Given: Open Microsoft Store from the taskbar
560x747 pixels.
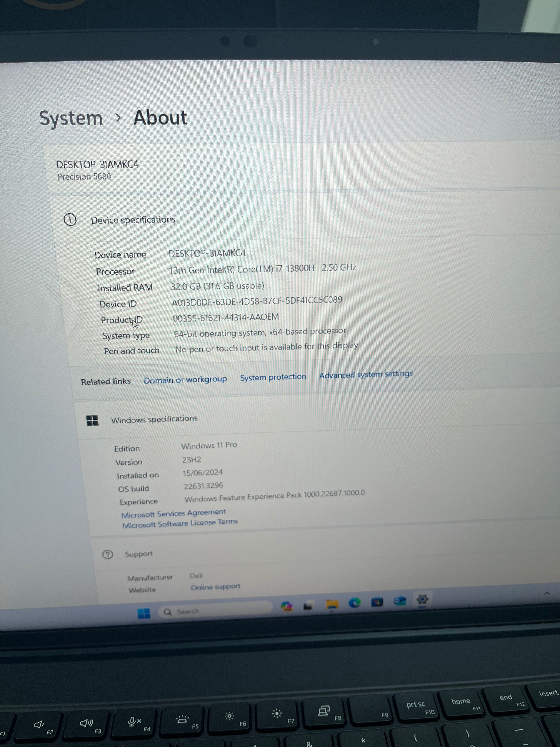Looking at the screenshot, I should [377, 602].
